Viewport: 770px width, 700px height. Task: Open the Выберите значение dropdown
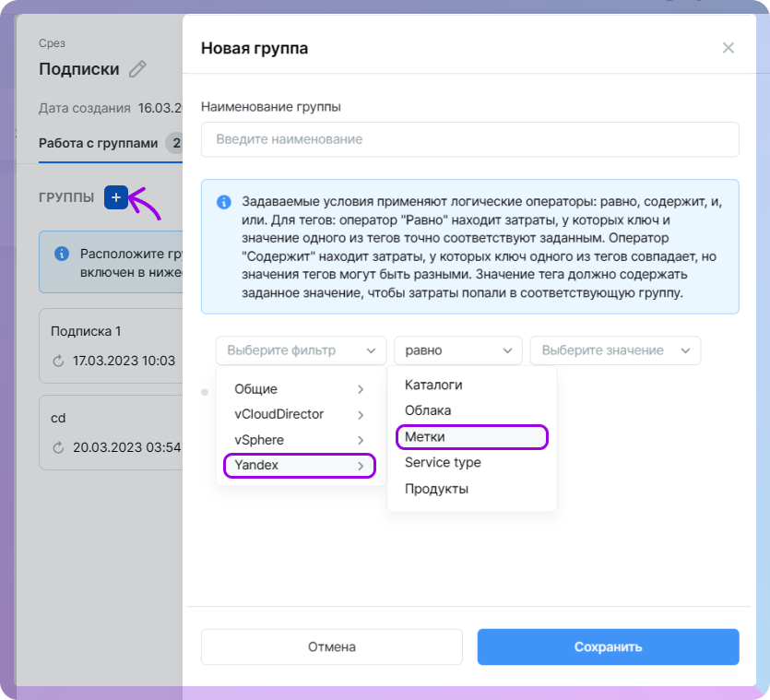click(615, 350)
